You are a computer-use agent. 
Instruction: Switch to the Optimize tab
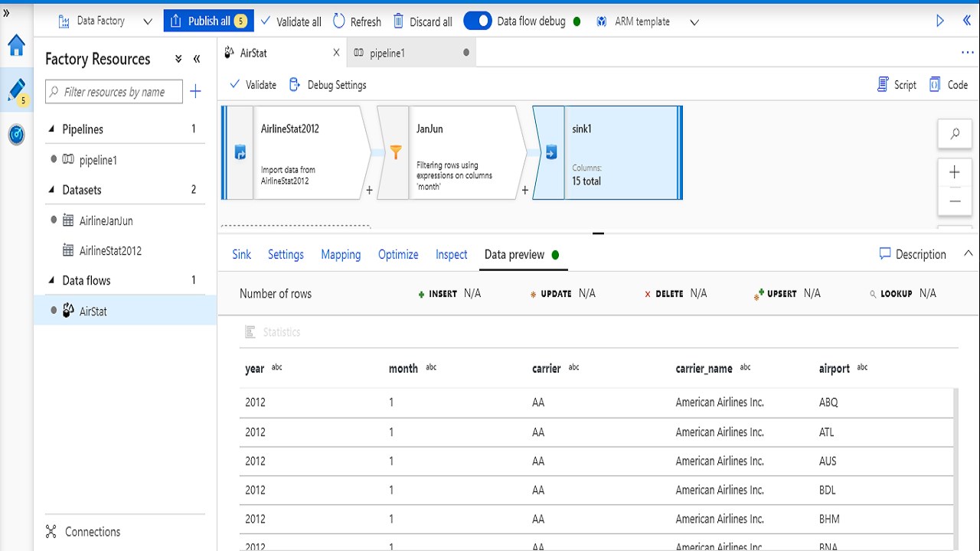click(x=398, y=255)
